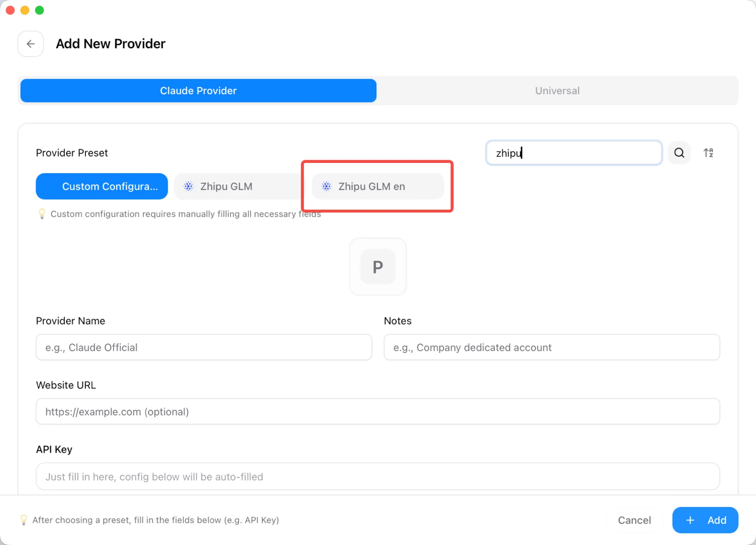Screen dimensions: 756x545
Task: Choose the Zhipu GLM en preset
Action: click(x=378, y=186)
